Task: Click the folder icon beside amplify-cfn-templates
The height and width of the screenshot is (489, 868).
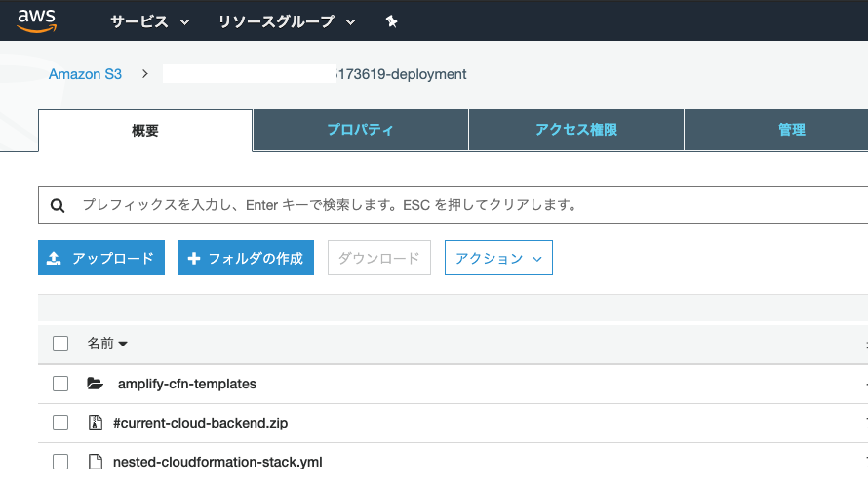Action: click(96, 384)
